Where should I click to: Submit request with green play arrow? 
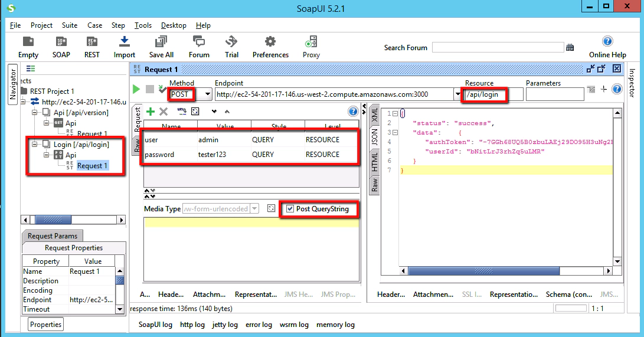tap(136, 89)
